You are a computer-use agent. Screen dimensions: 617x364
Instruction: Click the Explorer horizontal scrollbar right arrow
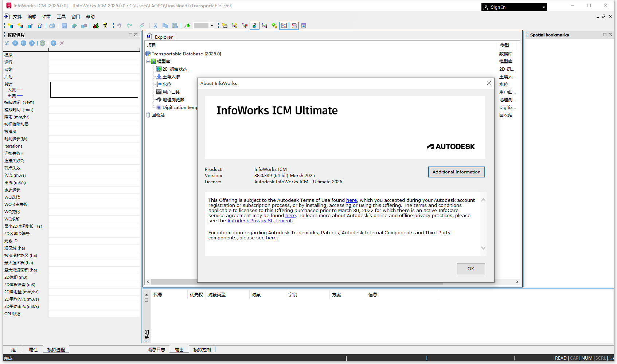click(517, 282)
